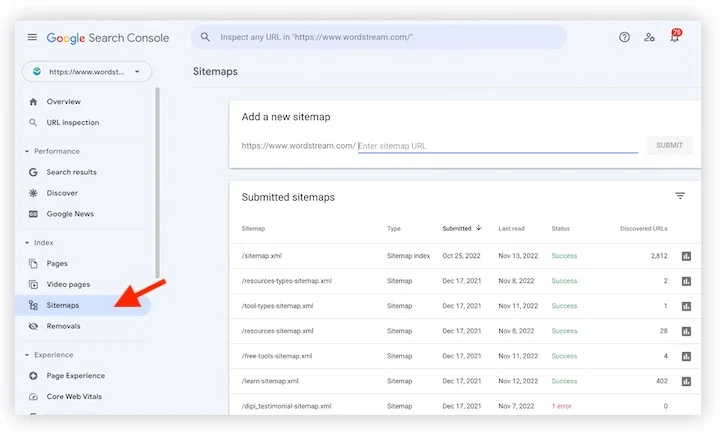Click the '1 error' status text
Image resolution: width=720 pixels, height=435 pixels.
(562, 407)
